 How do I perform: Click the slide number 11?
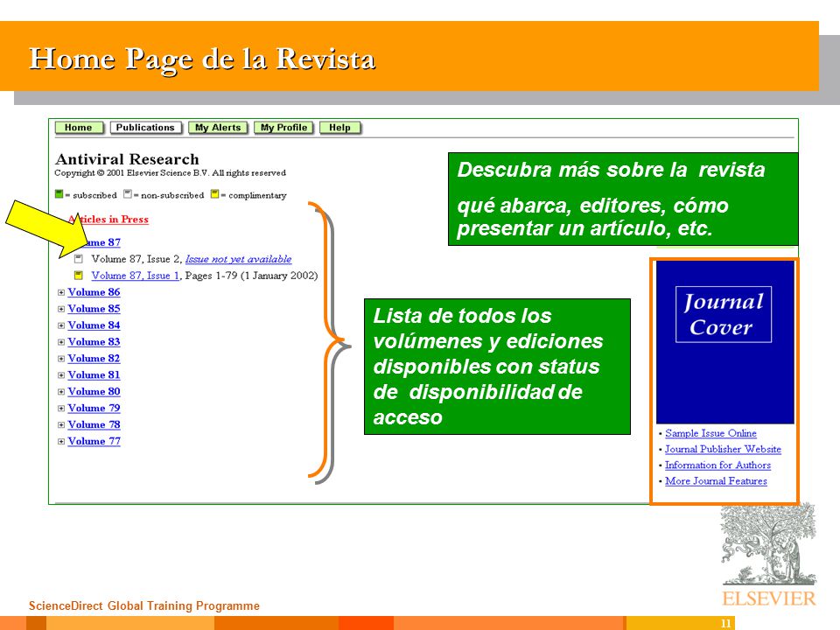coord(726,624)
